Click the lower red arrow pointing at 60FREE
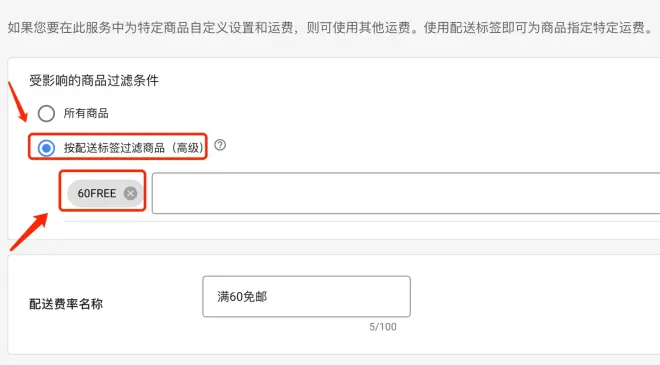The image size is (660, 365). coord(29,232)
